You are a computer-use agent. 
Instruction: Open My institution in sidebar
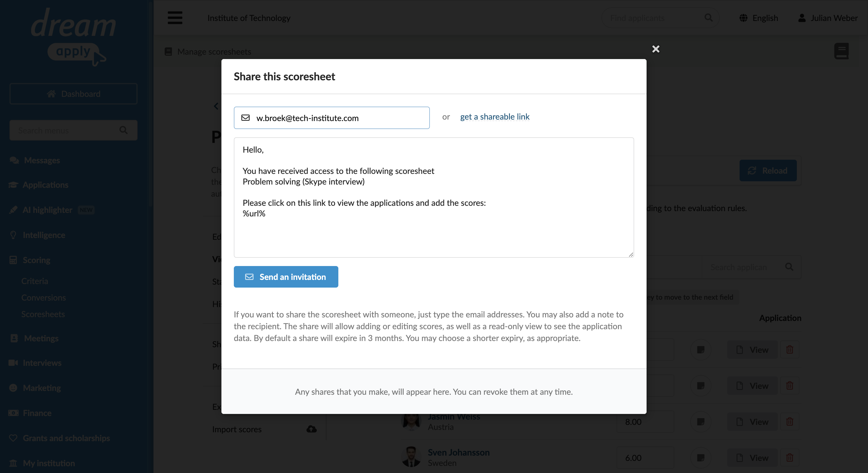coord(49,463)
